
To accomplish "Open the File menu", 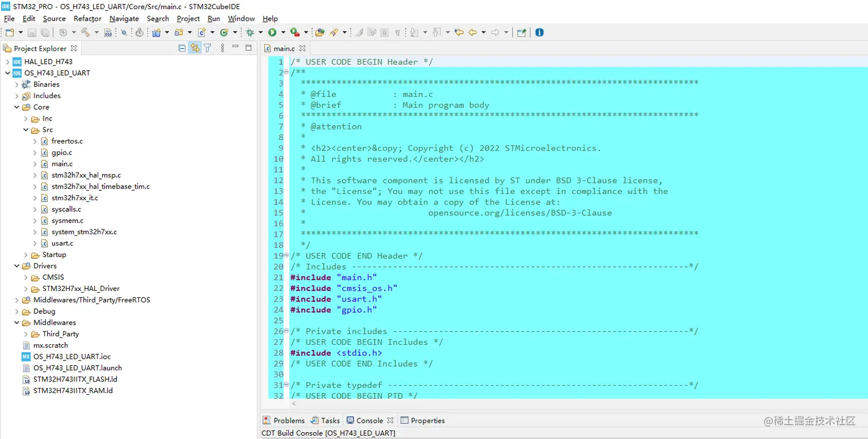I will [9, 18].
